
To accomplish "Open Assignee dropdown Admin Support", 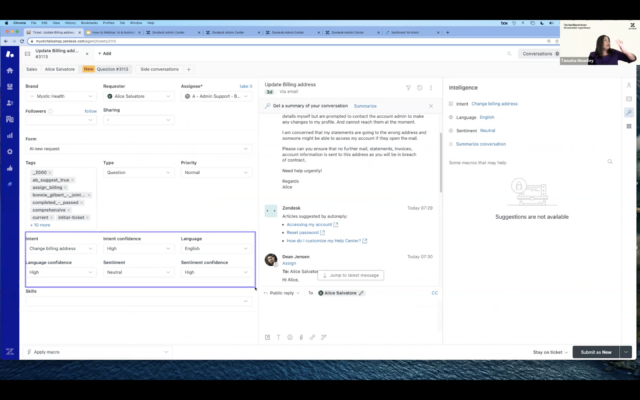I will pos(216,96).
